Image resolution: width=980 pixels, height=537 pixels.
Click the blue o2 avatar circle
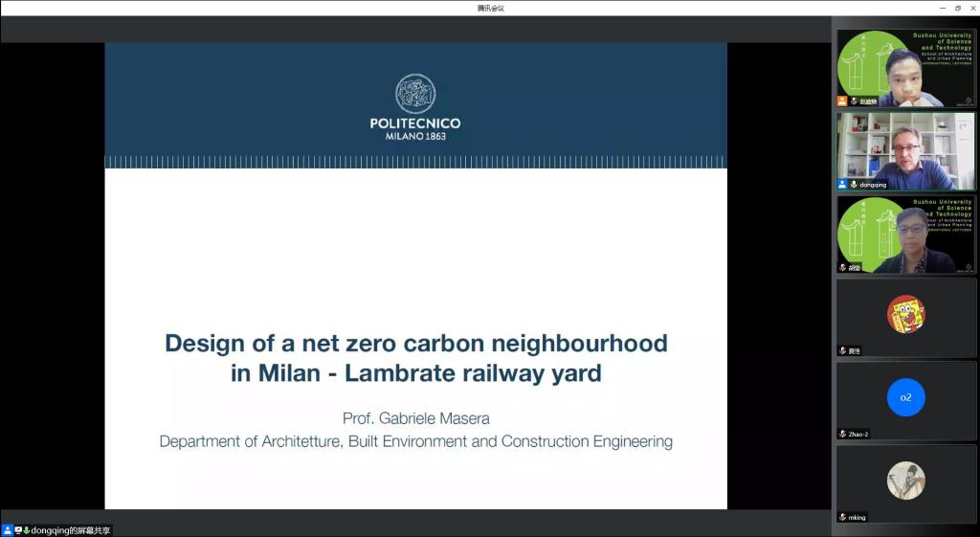905,397
